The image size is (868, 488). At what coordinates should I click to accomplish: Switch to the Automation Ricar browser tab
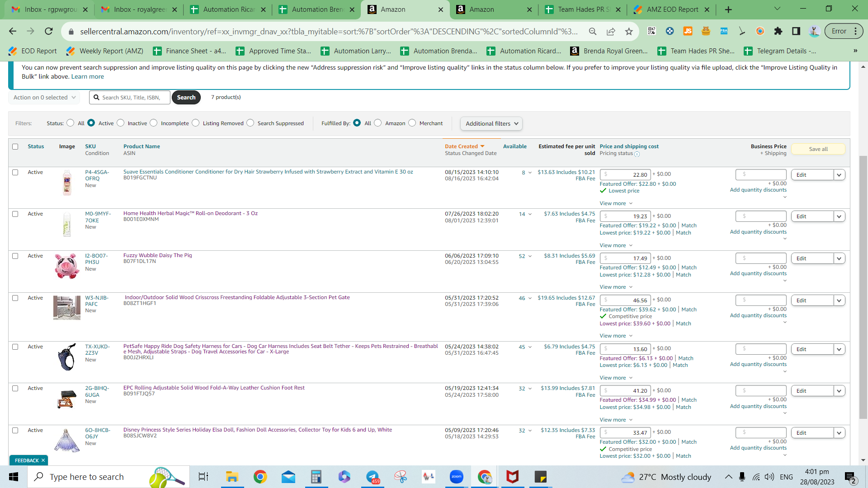click(228, 9)
